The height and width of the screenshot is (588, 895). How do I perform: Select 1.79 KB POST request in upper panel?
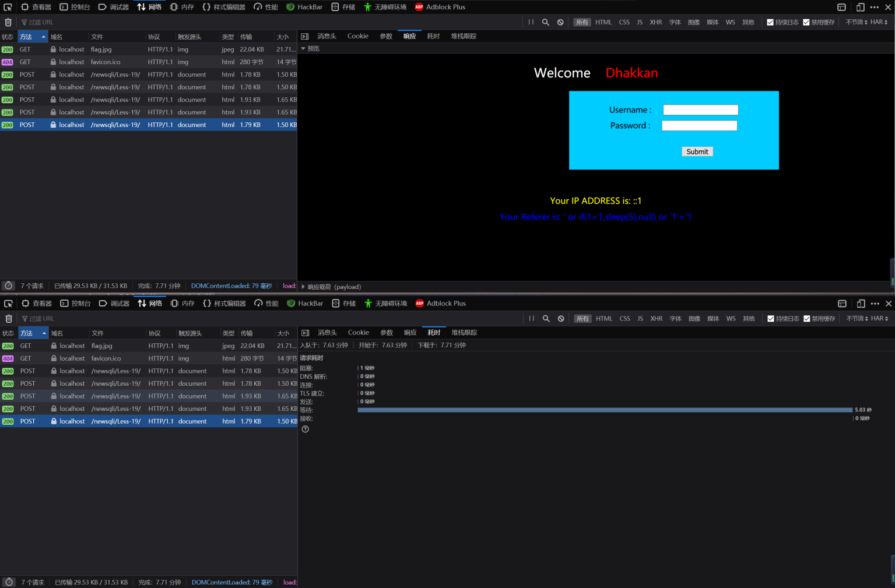coord(149,125)
